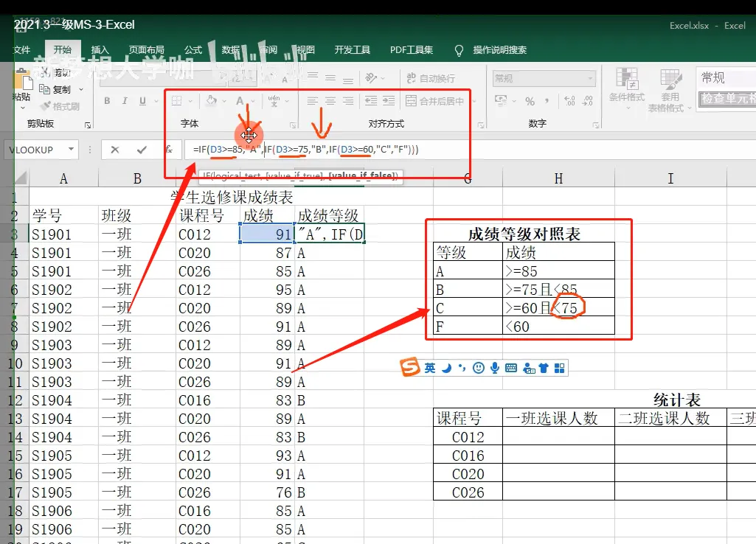
Task: Apply the font color A
Action: [x=240, y=101]
